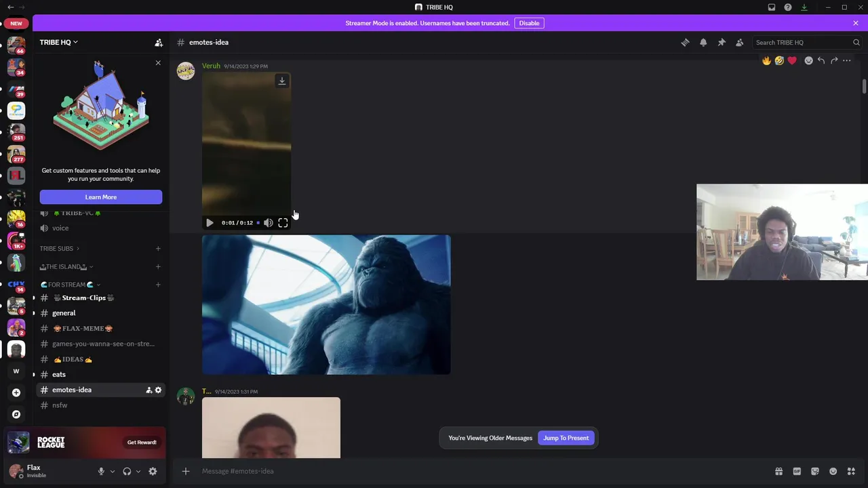The width and height of the screenshot is (868, 488).
Task: Show pinned messages
Action: tap(722, 42)
